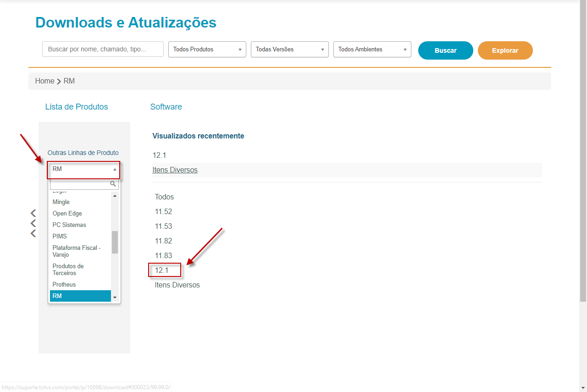Open version 11.53

163,226
